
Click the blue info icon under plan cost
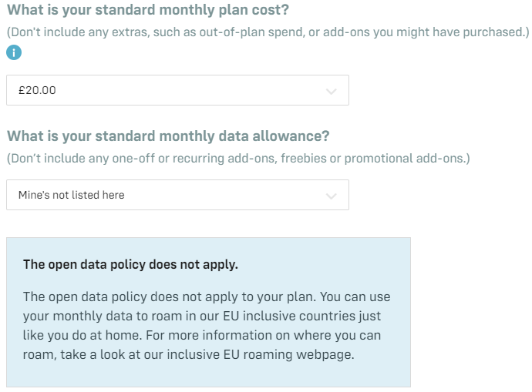pyautogui.click(x=14, y=52)
